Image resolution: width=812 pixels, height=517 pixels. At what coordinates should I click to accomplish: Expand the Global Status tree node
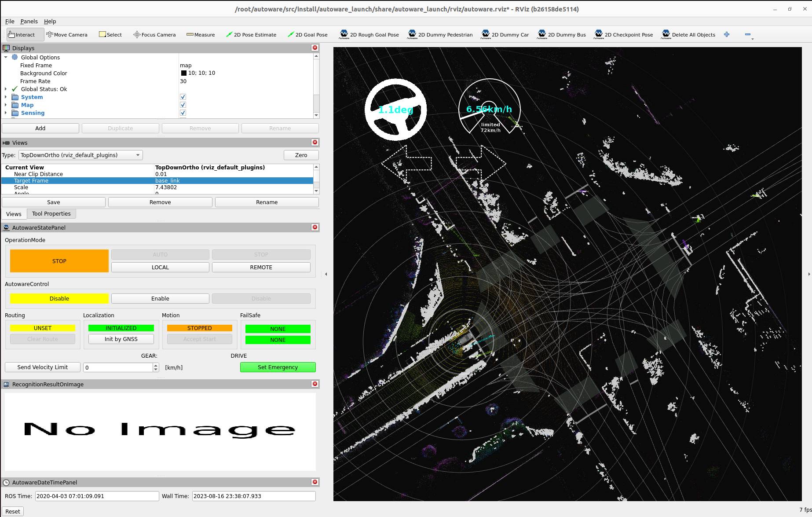[x=6, y=89]
